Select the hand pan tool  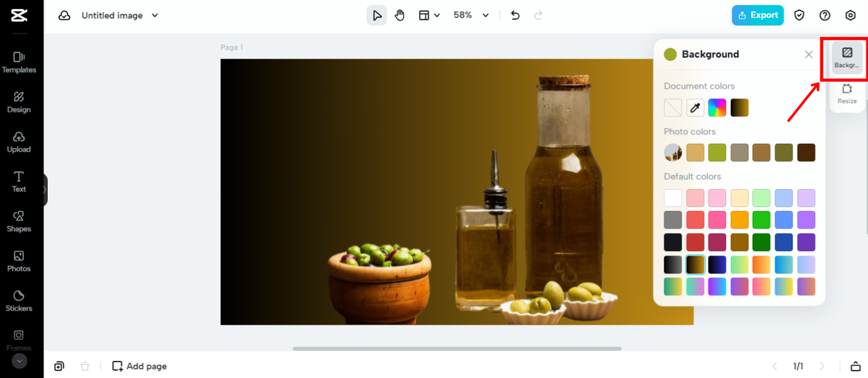400,15
